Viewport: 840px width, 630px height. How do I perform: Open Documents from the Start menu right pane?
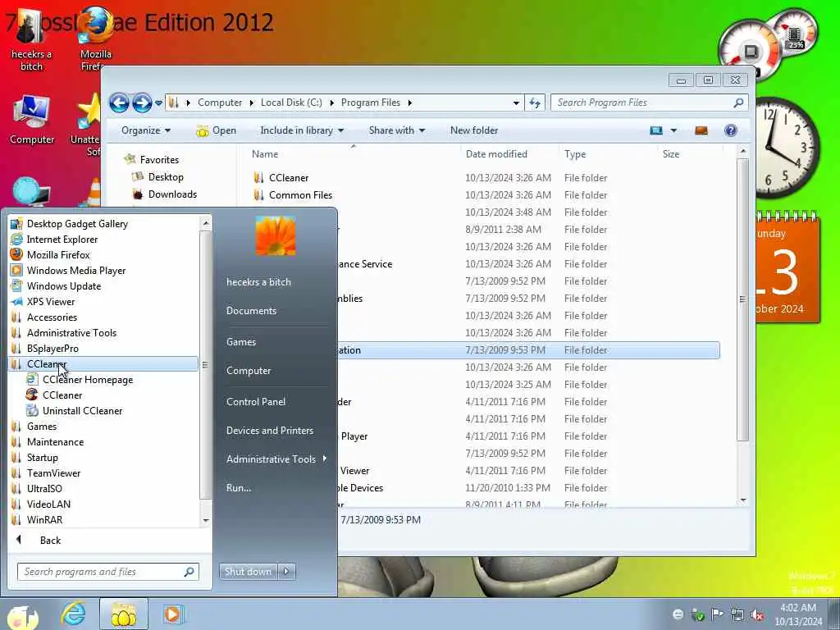251,311
